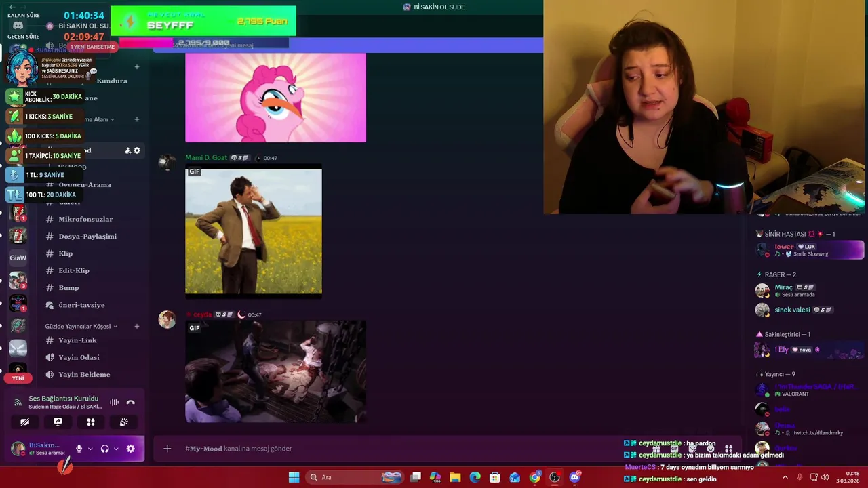The height and width of the screenshot is (488, 868).
Task: Open Mami D. Goat user profile name
Action: pyautogui.click(x=206, y=158)
